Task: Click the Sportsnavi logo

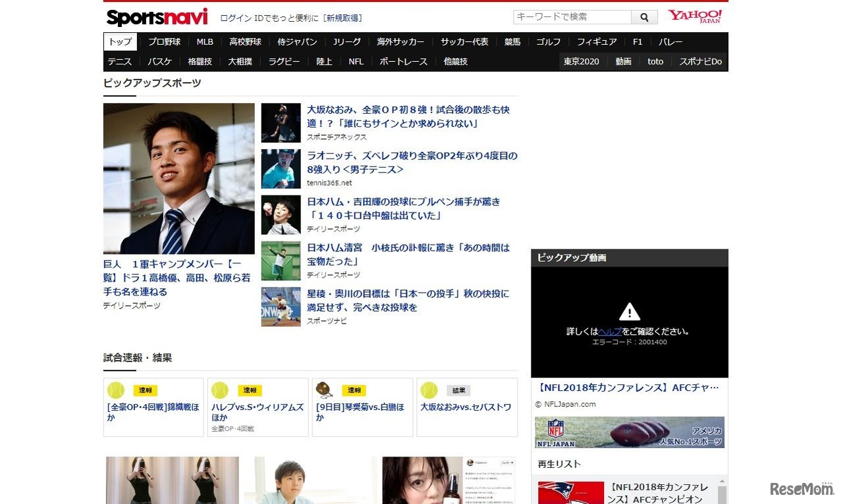Action: [157, 17]
